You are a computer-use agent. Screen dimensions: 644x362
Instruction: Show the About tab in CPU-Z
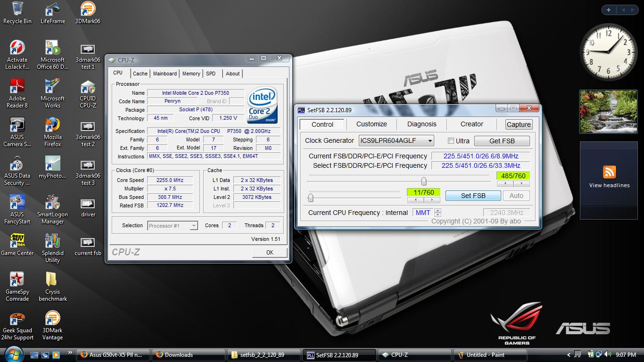232,74
